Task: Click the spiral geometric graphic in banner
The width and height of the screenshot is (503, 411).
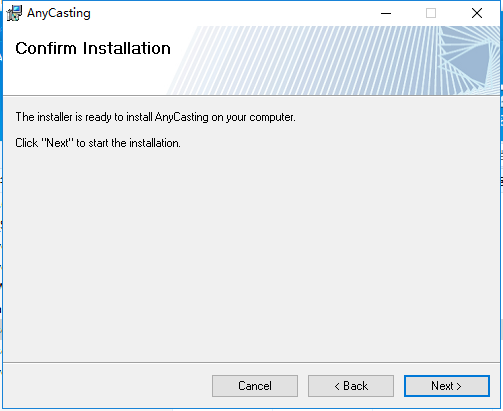Action: coord(468,58)
